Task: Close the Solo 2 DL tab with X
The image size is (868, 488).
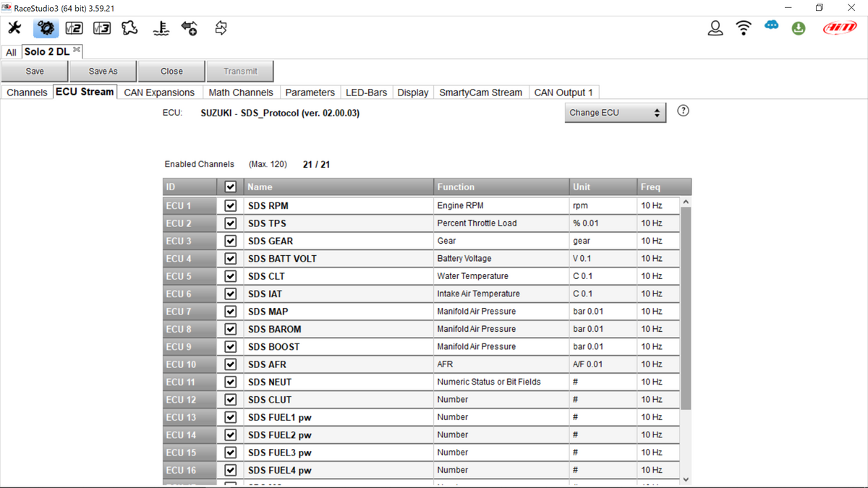Action: click(77, 49)
